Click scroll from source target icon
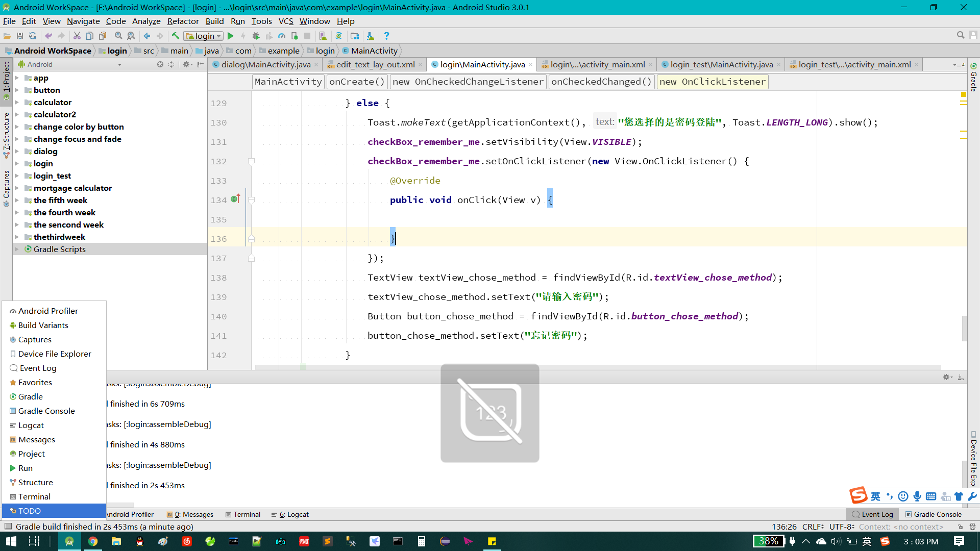 pyautogui.click(x=160, y=64)
